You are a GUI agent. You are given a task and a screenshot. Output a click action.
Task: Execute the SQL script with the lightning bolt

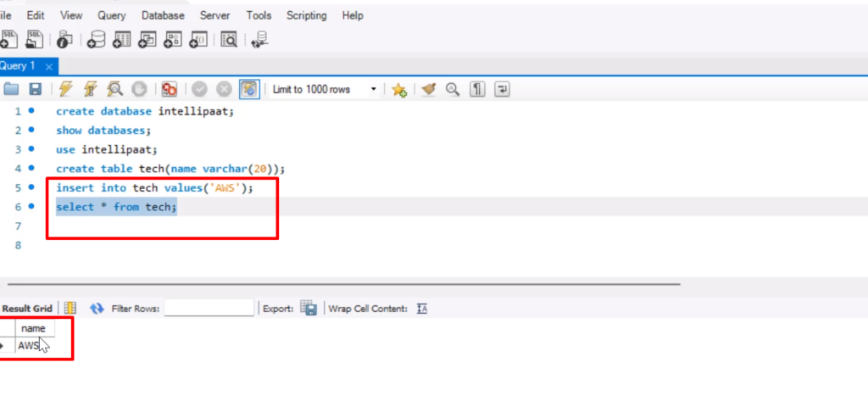click(x=66, y=89)
